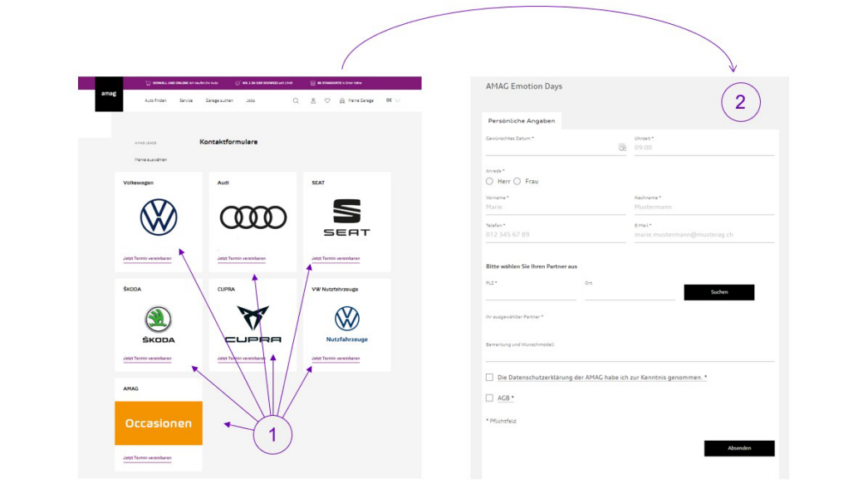Click the Kontaktformulare heading
This screenshot has width=868, height=488.
[x=228, y=142]
